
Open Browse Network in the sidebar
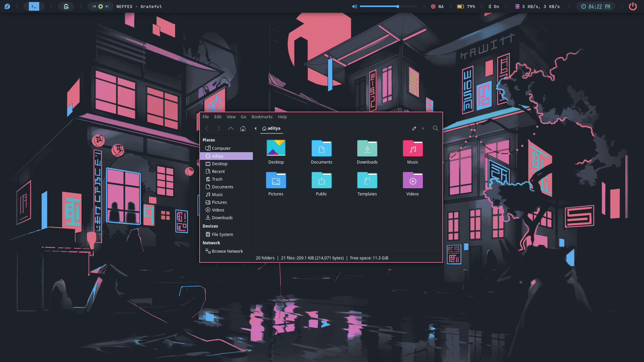pyautogui.click(x=226, y=251)
